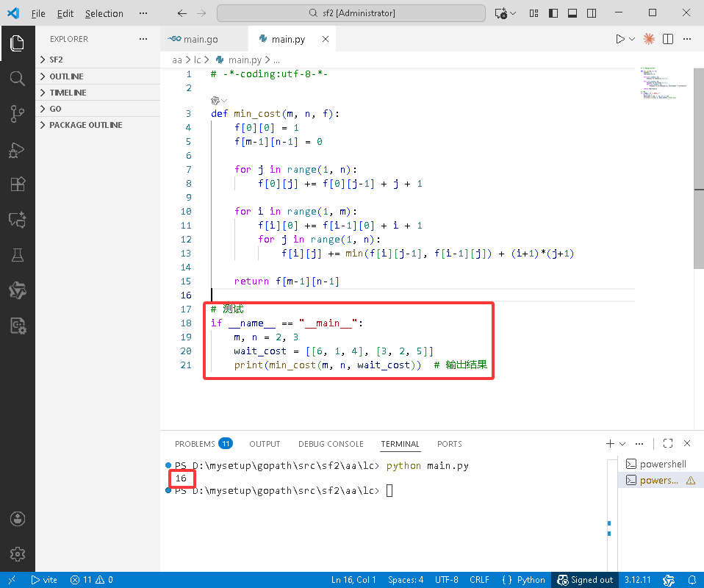Open the Run and Debug view

pos(17,150)
